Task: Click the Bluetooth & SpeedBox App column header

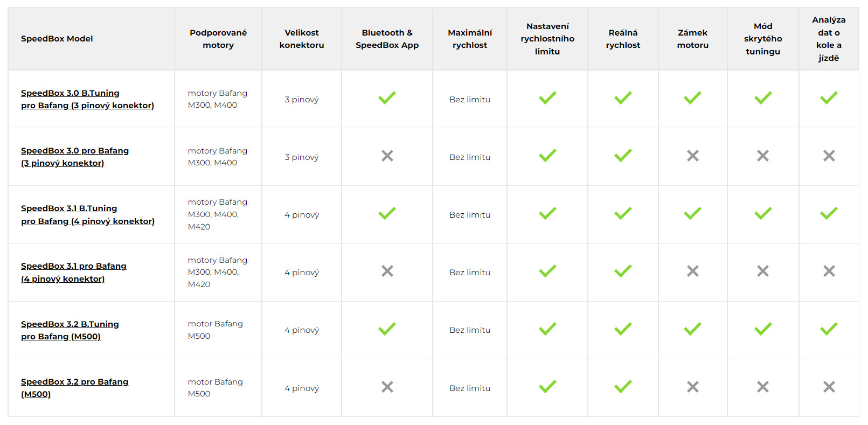Action: tap(387, 39)
